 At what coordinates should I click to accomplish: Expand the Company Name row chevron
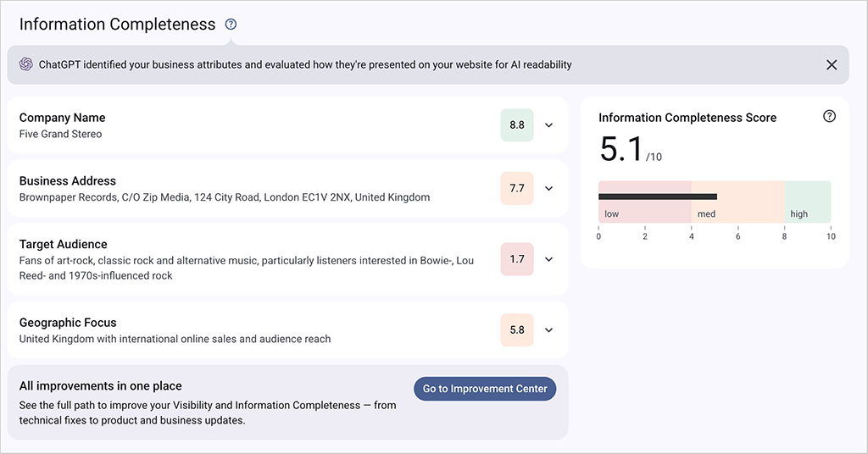tap(548, 125)
